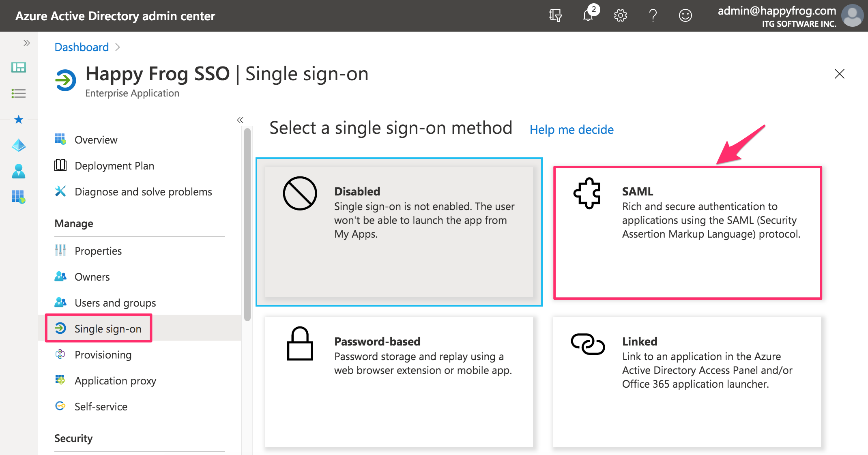Viewport: 868px width, 455px height.
Task: Choose the SAML sign-on method
Action: 688,233
